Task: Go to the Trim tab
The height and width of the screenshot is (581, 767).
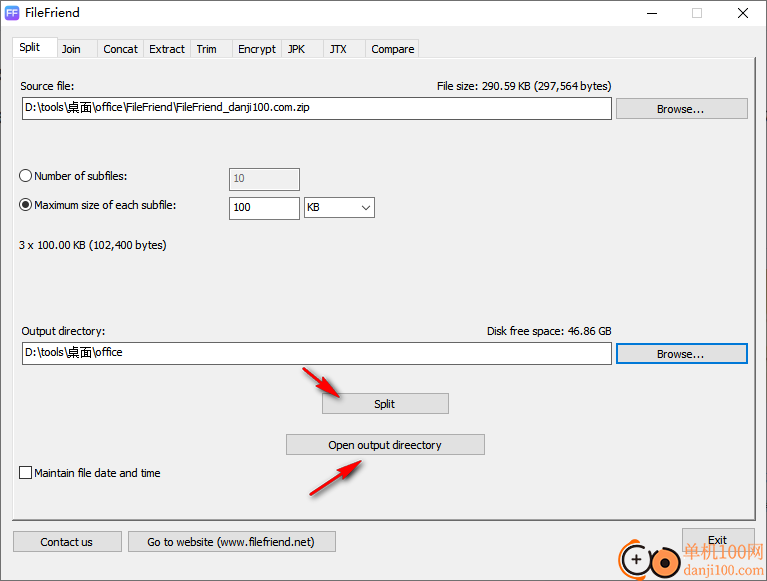Action: [x=211, y=49]
